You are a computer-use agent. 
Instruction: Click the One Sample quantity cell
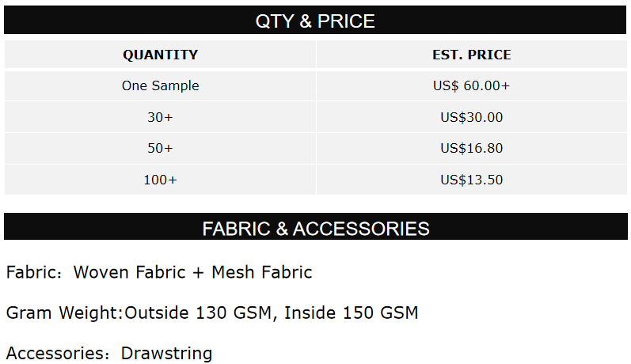pos(160,85)
